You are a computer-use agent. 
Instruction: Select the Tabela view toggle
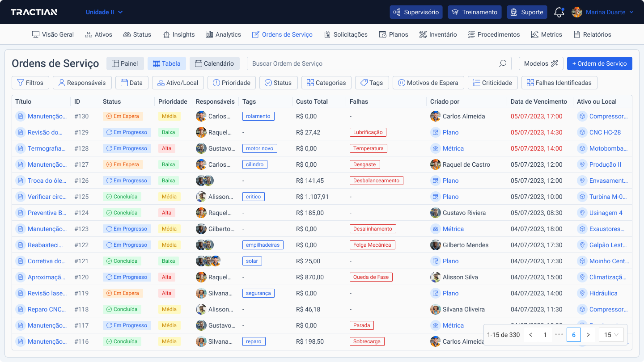[x=166, y=63]
